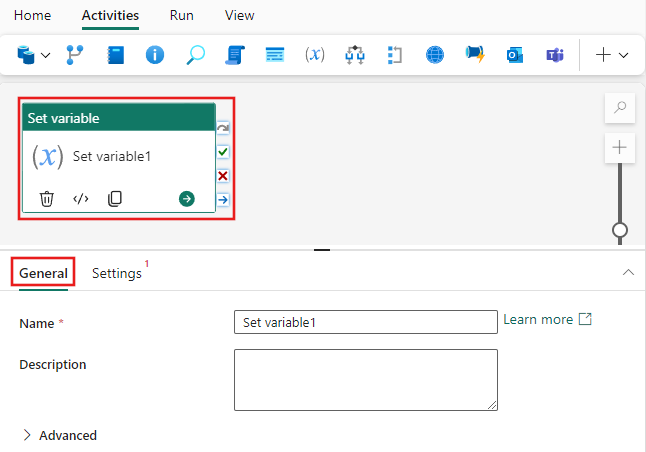Select the On completion blue arrow
Screen dimensions: 646x452
click(x=223, y=200)
